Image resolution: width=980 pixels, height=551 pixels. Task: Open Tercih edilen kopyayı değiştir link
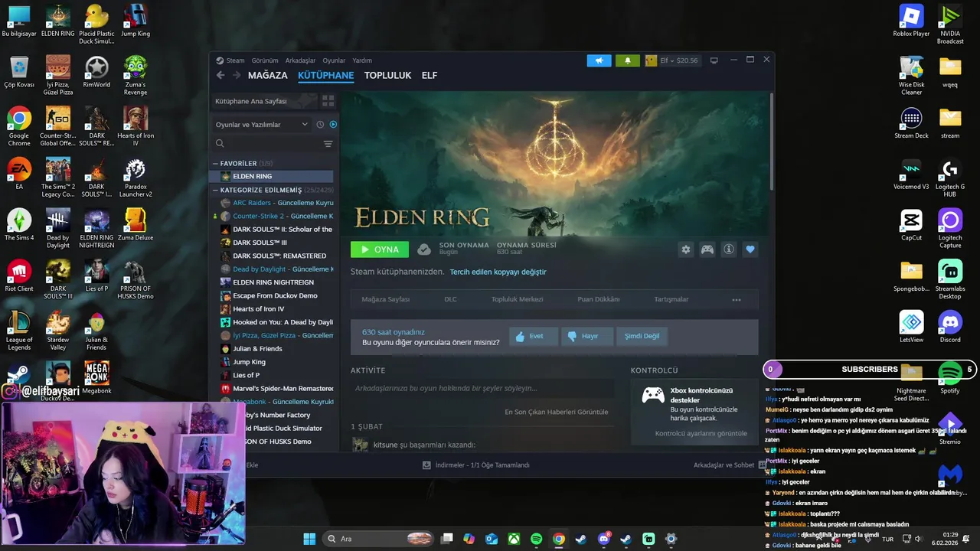498,272
